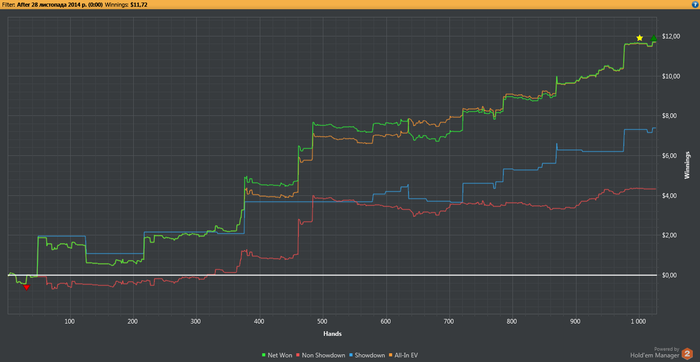Click the Hands axis title
Image resolution: width=700 pixels, height=362 pixels.
coord(333,333)
